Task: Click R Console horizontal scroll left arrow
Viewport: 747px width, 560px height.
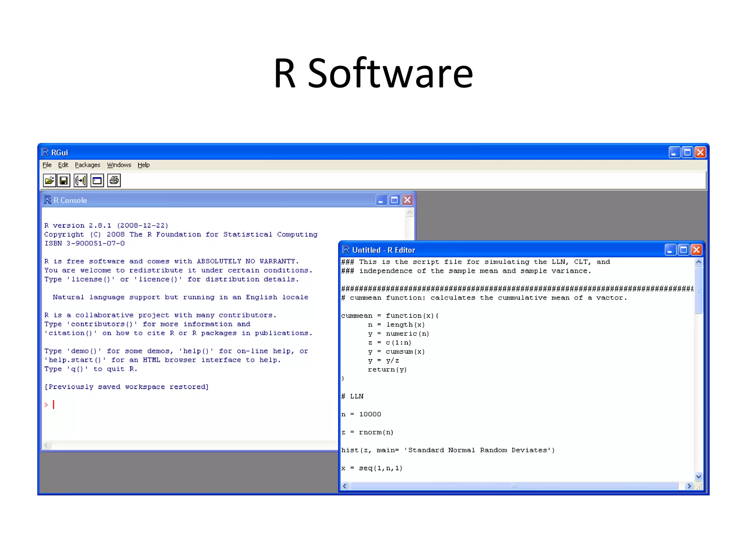Action: coord(46,445)
